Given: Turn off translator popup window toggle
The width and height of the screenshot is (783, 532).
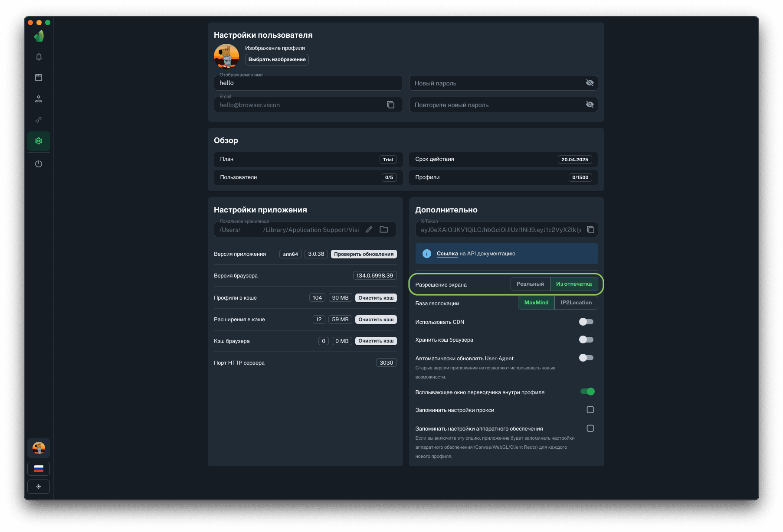Looking at the screenshot, I should coord(587,392).
